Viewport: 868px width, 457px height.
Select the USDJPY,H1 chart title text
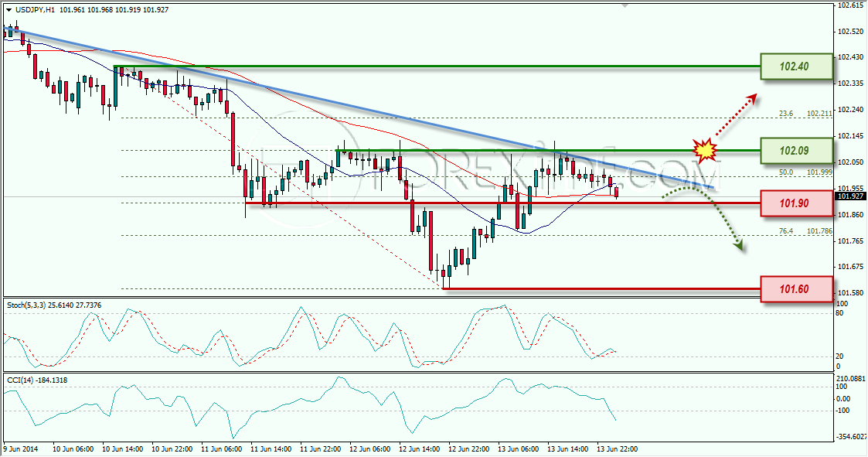[34, 10]
